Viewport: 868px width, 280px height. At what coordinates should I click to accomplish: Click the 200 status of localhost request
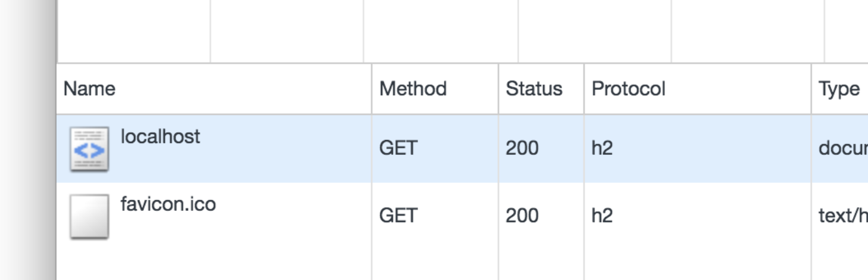pos(522,148)
